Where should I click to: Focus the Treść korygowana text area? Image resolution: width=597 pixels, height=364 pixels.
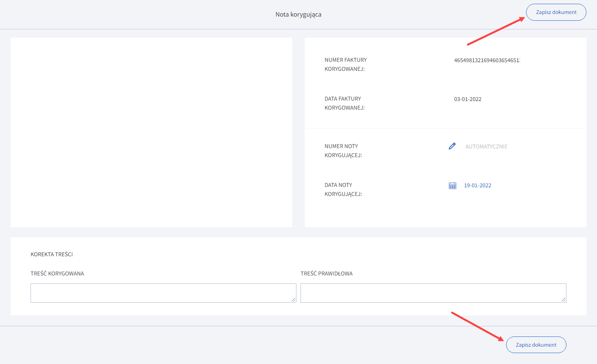(163, 293)
